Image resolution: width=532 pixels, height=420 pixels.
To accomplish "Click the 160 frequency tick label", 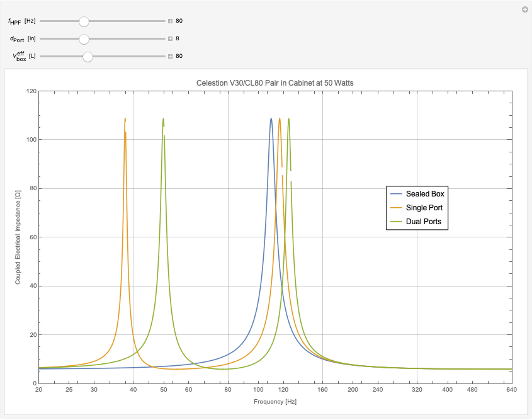I will coord(322,390).
